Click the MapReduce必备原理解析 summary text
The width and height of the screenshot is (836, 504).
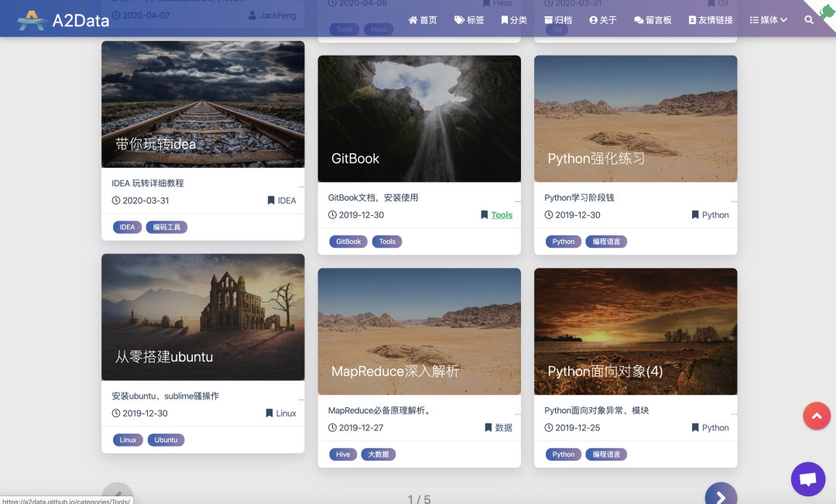379,410
